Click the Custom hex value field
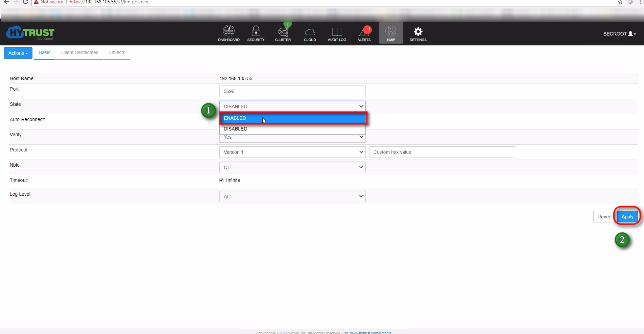This screenshot has width=644, height=334. click(x=442, y=152)
